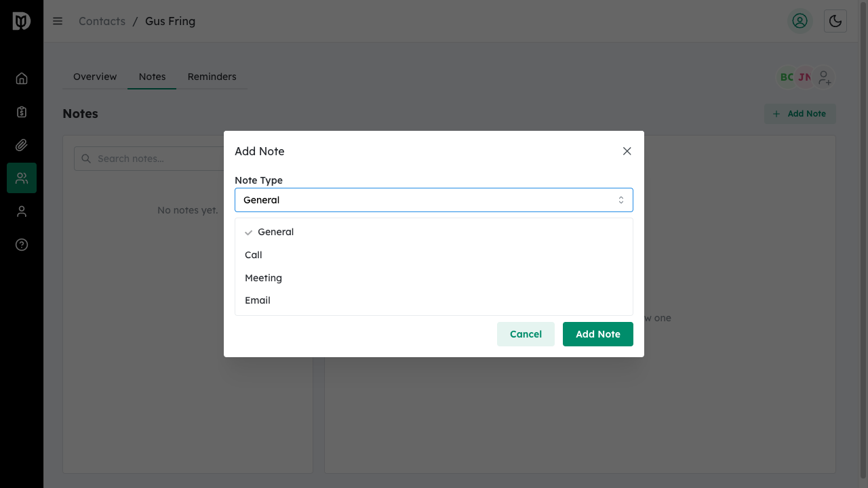Open the Note Type dropdown
The height and width of the screenshot is (488, 868).
click(x=434, y=199)
